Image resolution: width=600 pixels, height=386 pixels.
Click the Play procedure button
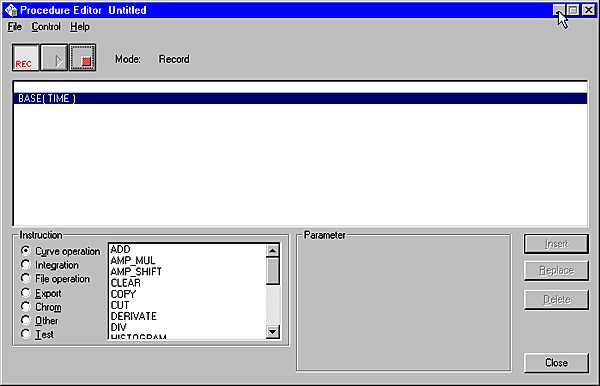(54, 58)
